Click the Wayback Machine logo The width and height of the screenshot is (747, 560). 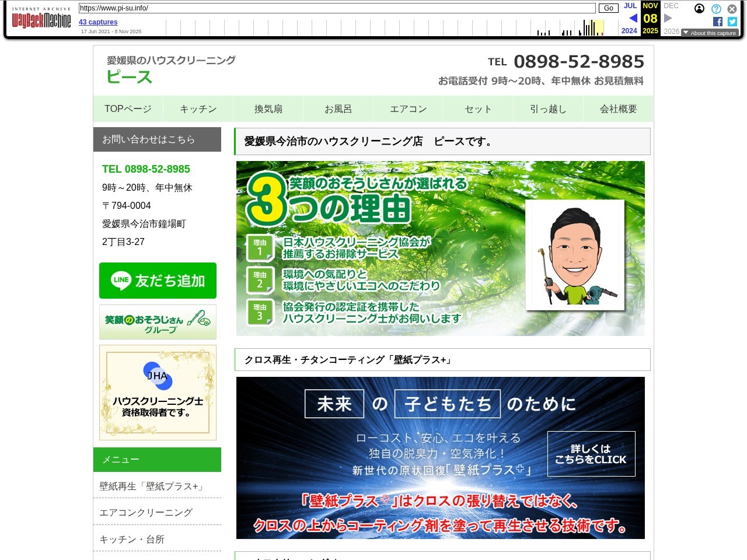[41, 19]
